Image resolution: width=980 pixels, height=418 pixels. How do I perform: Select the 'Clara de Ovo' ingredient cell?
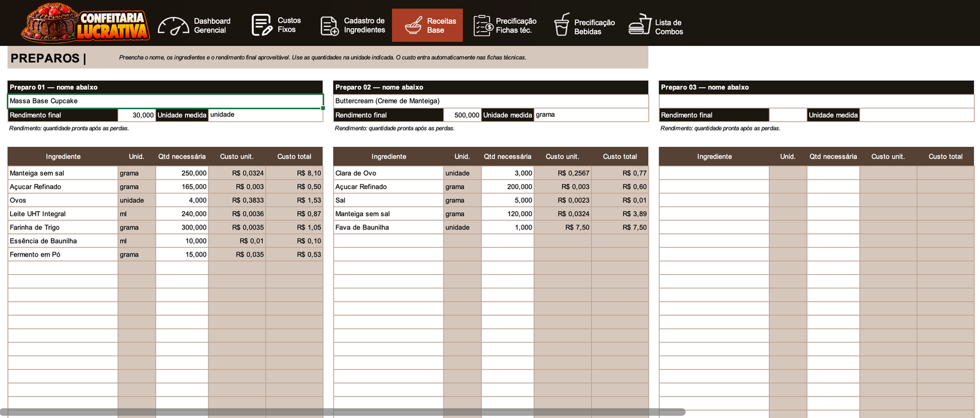(x=388, y=173)
